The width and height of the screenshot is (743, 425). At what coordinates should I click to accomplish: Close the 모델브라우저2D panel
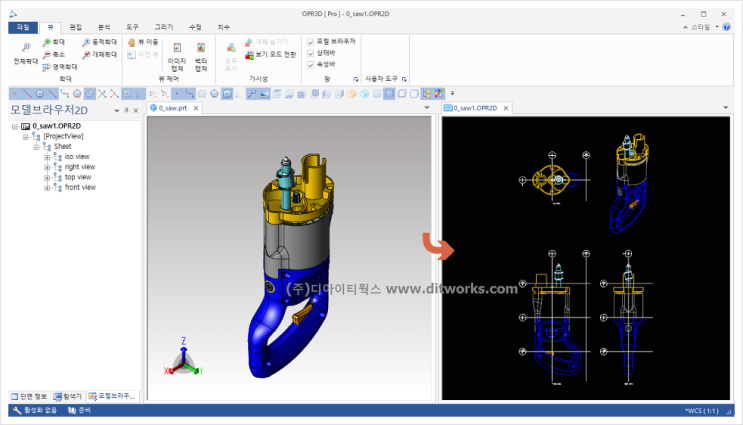[x=136, y=110]
